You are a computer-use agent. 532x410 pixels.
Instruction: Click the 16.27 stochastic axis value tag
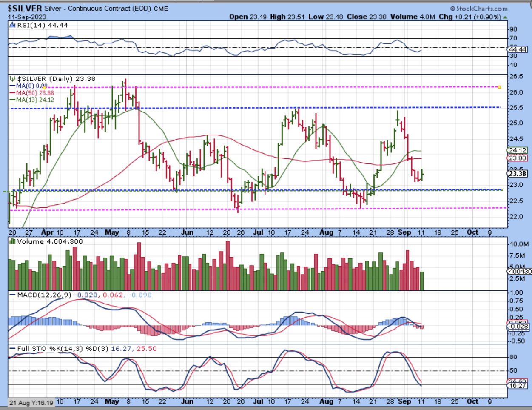pyautogui.click(x=518, y=385)
